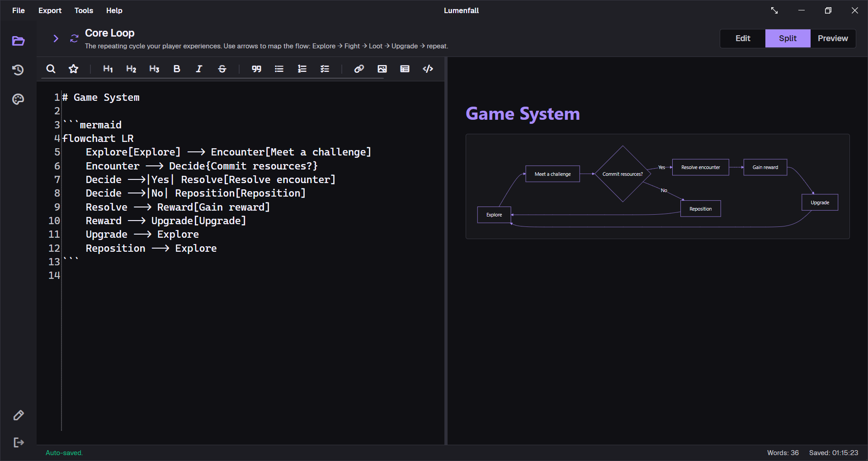The height and width of the screenshot is (461, 868).
Task: Click the Resolve encounter node
Action: [701, 167]
